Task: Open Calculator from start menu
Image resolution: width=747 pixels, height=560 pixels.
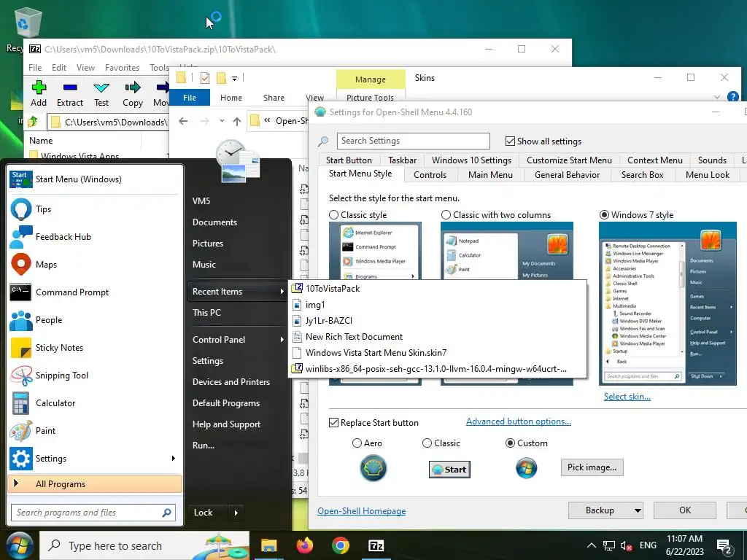Action: click(94, 402)
